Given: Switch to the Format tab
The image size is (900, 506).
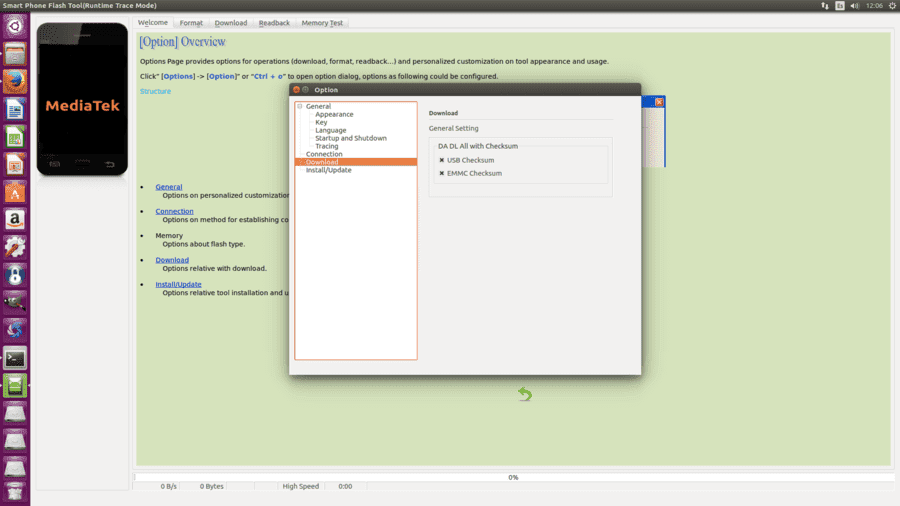Looking at the screenshot, I should point(191,23).
